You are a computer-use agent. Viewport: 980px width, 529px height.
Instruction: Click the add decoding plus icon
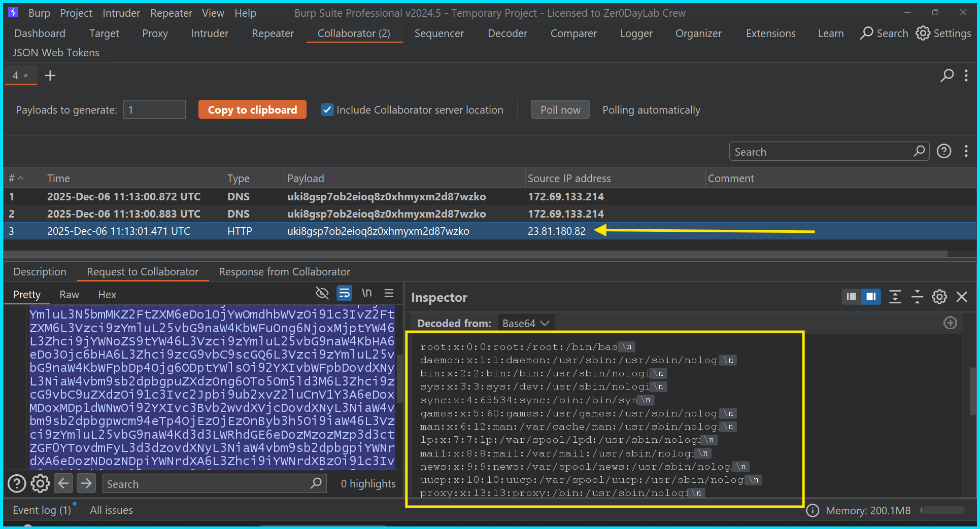[950, 323]
